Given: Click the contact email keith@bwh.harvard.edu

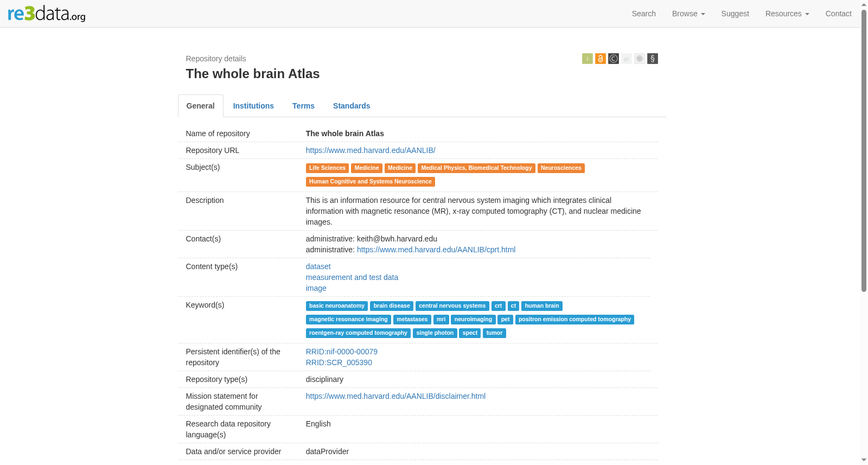Looking at the screenshot, I should click(x=397, y=239).
